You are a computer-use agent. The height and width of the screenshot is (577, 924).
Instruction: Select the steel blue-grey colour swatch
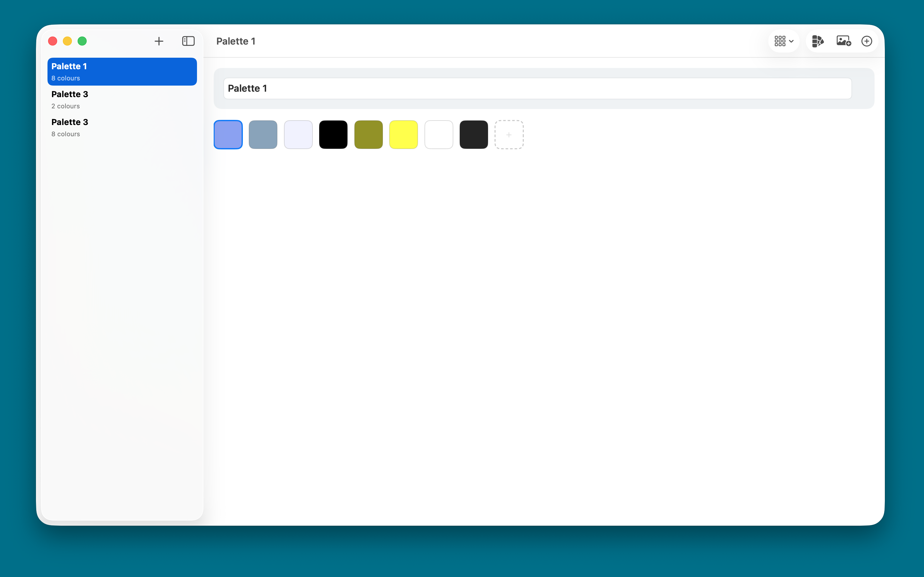point(263,134)
